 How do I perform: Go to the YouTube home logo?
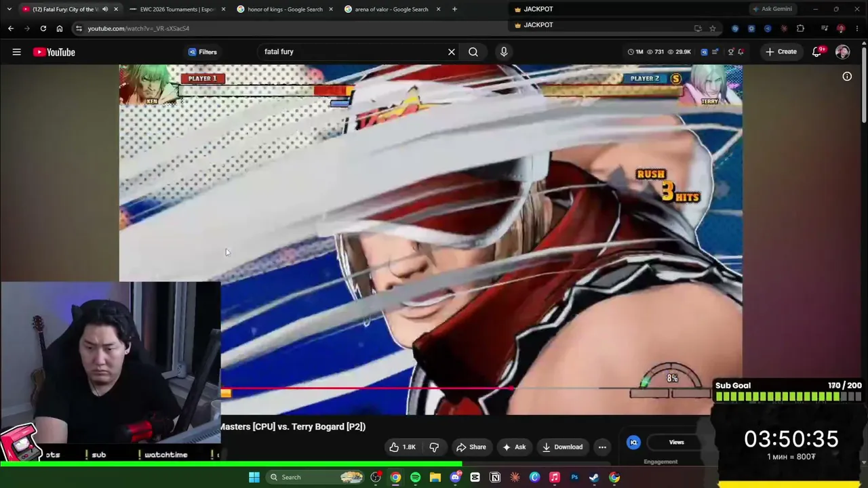[54, 52]
